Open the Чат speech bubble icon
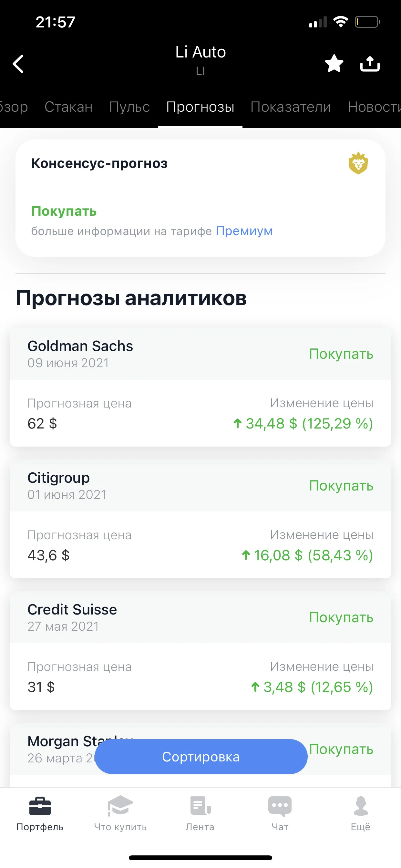 pyautogui.click(x=280, y=806)
